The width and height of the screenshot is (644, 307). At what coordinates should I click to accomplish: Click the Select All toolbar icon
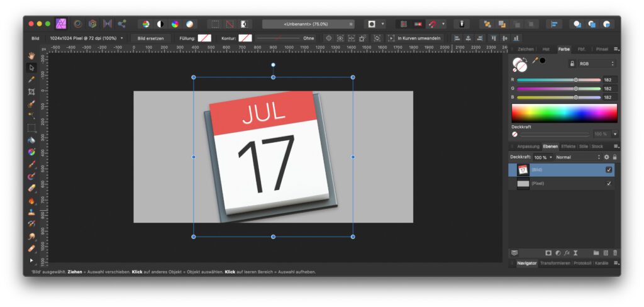pos(215,24)
